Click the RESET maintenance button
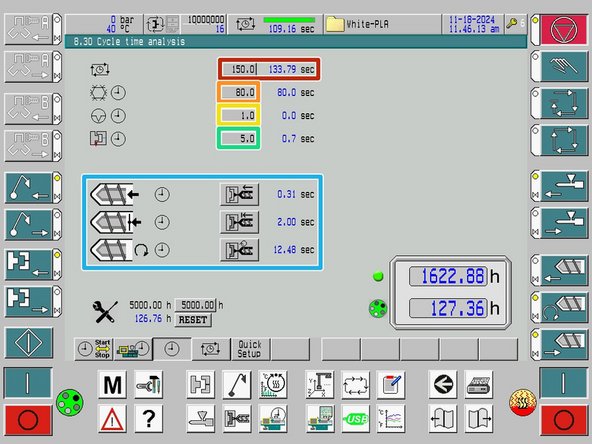 pyautogui.click(x=193, y=320)
